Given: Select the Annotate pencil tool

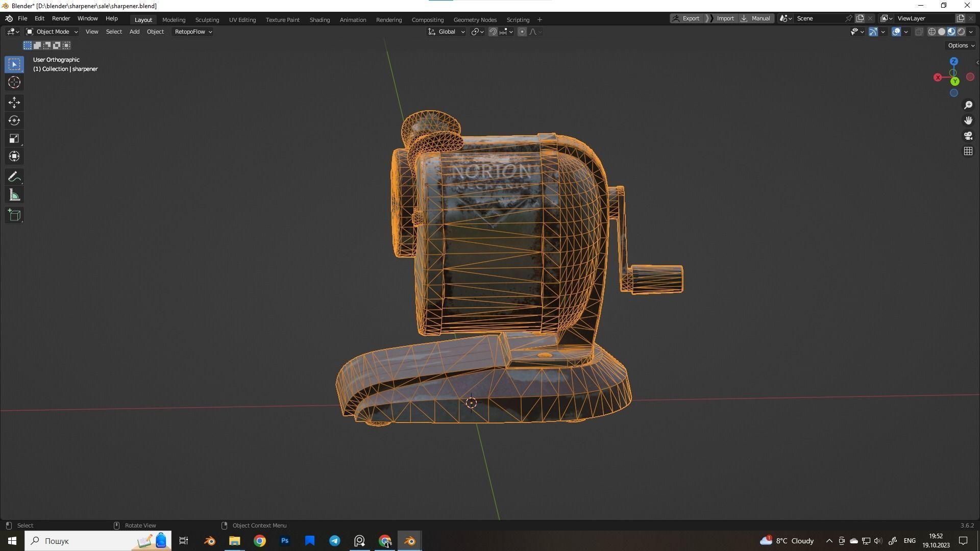Looking at the screenshot, I should coord(14,177).
